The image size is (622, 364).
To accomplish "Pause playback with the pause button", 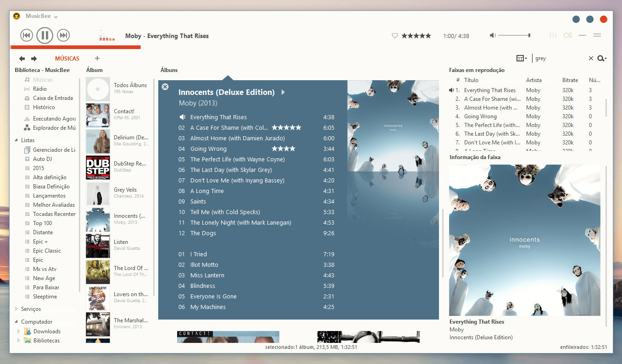I will [x=44, y=35].
